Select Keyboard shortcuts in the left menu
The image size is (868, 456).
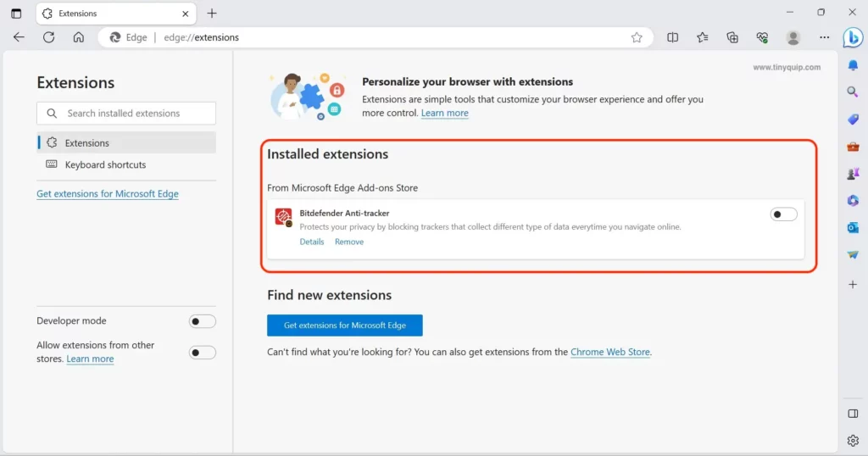(127, 164)
